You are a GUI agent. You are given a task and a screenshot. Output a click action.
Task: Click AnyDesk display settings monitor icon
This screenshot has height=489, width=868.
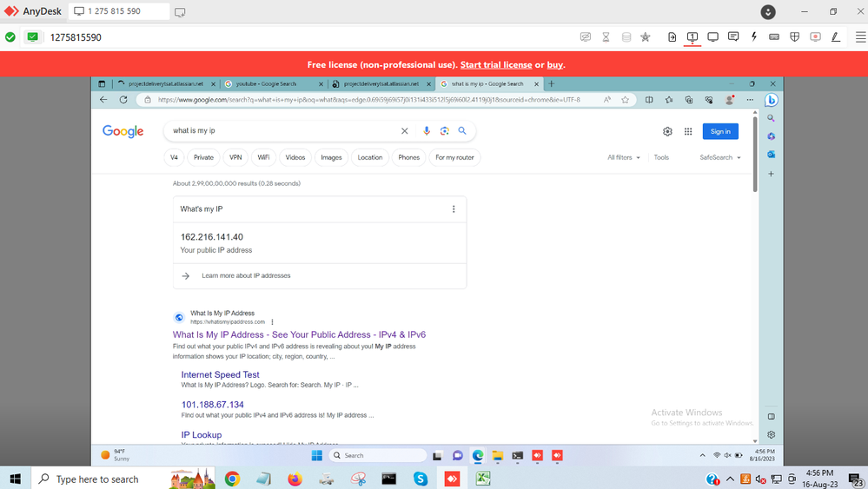point(713,37)
